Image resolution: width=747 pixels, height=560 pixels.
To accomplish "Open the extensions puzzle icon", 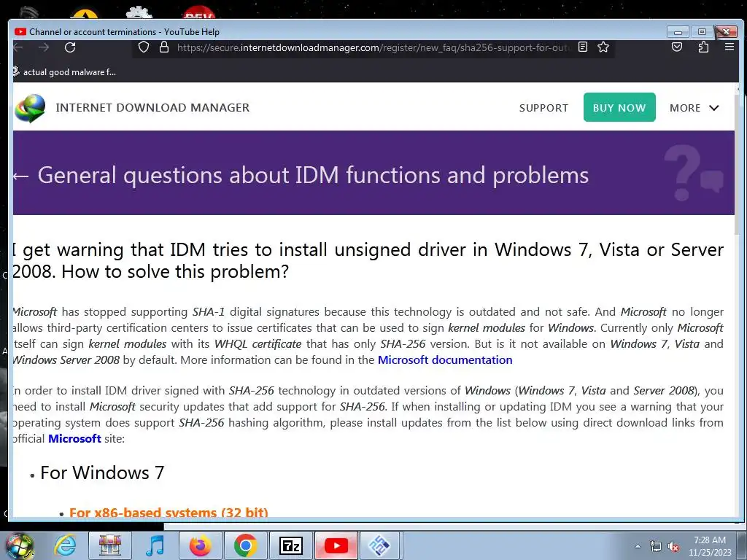I will [x=703, y=47].
